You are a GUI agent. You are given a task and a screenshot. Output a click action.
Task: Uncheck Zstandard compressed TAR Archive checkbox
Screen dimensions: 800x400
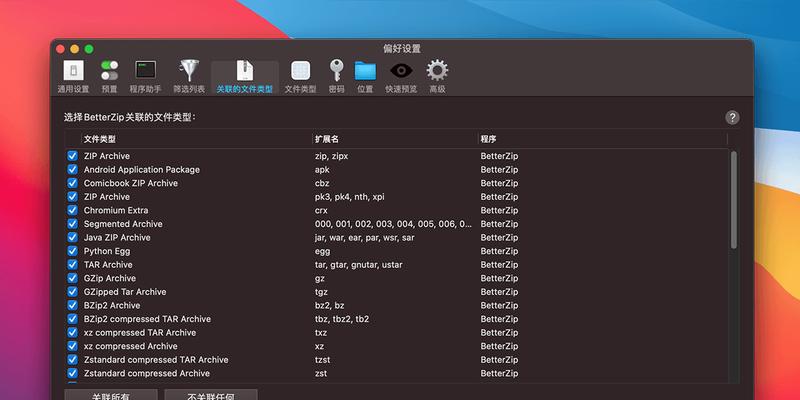[x=72, y=360]
